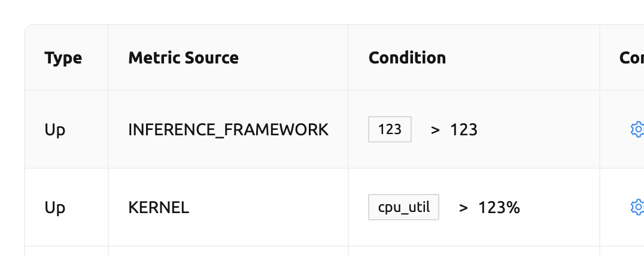The width and height of the screenshot is (644, 255).
Task: Select the INFERENCE_FRAMEWORK metric source cell
Action: click(229, 130)
